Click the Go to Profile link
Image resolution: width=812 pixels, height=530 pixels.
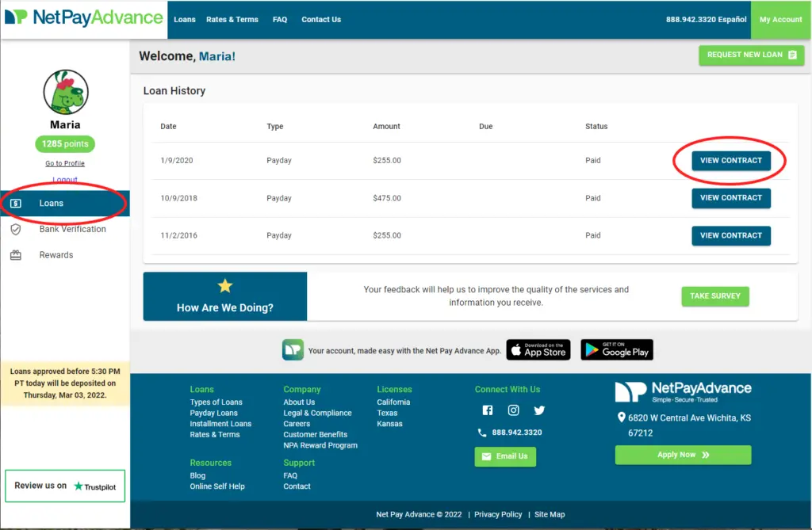65,163
